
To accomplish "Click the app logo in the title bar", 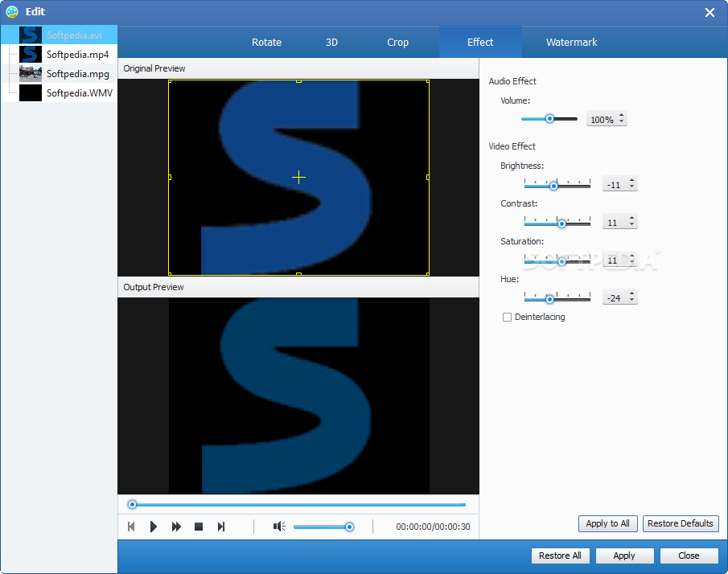I will point(11,11).
